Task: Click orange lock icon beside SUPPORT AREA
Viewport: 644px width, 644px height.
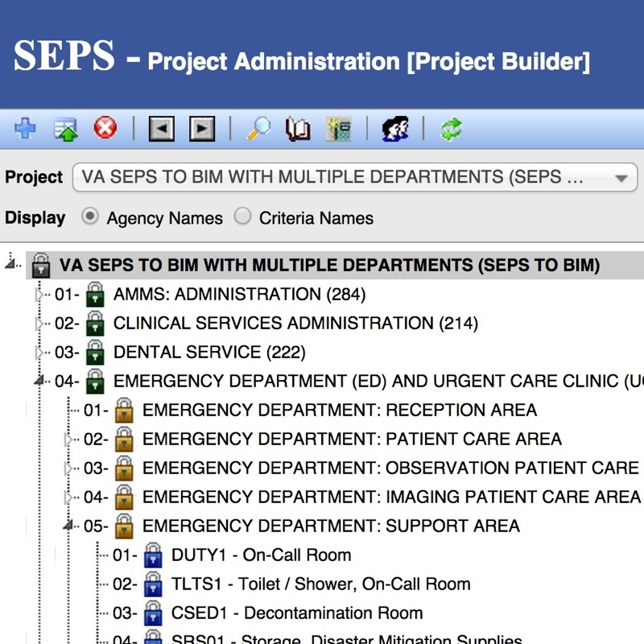Action: 124,526
